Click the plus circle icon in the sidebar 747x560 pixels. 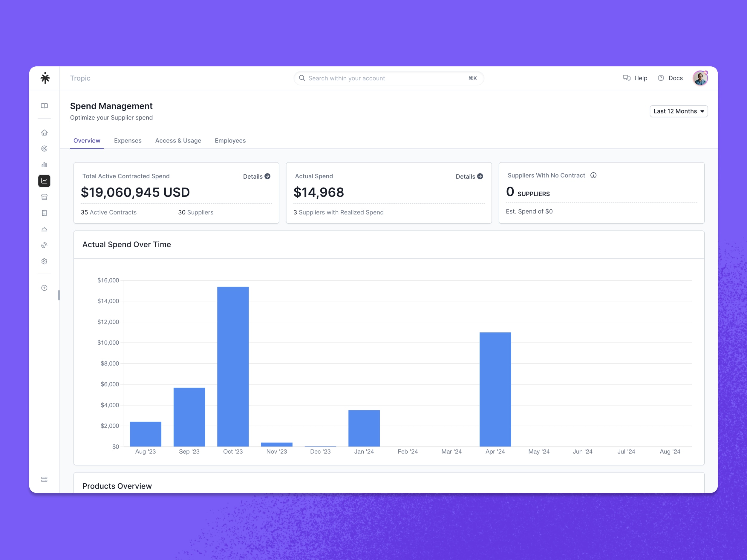pos(44,288)
